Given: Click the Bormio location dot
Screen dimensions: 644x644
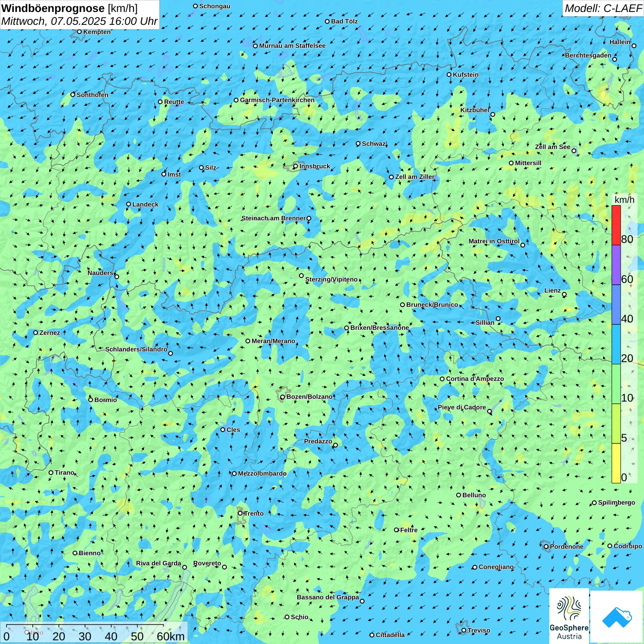Looking at the screenshot, I should [91, 400].
